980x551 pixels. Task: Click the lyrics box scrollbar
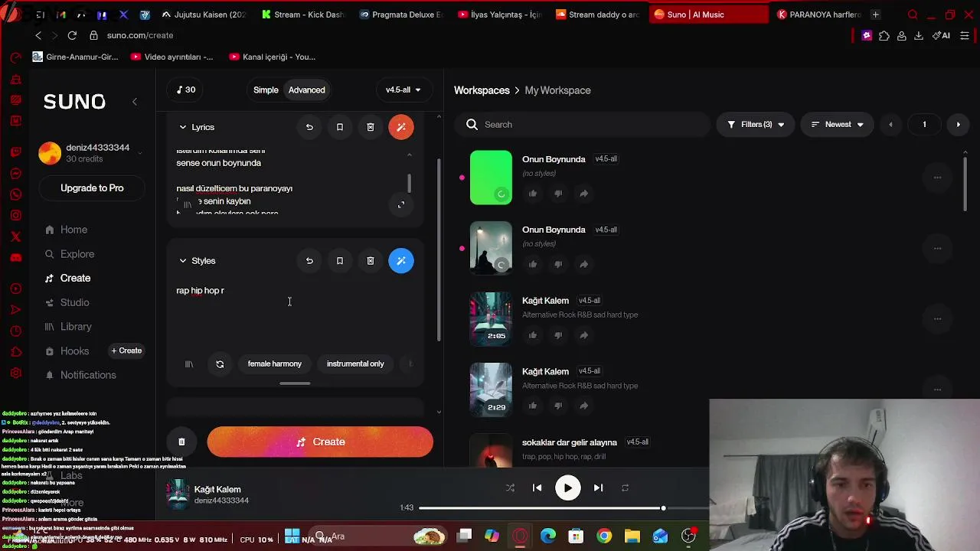pos(409,184)
